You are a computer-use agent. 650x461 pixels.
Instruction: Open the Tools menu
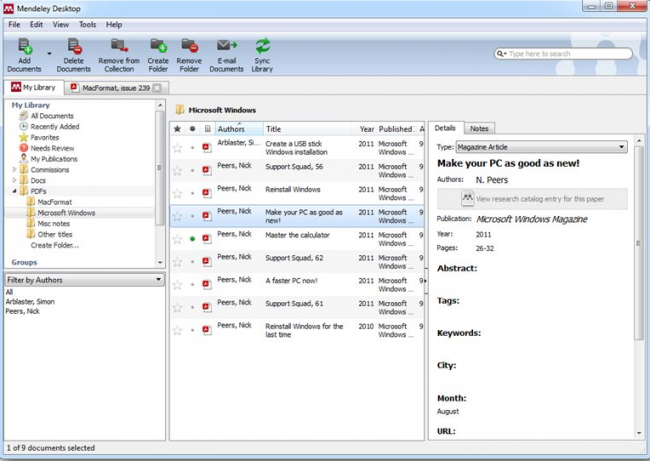coord(87,24)
